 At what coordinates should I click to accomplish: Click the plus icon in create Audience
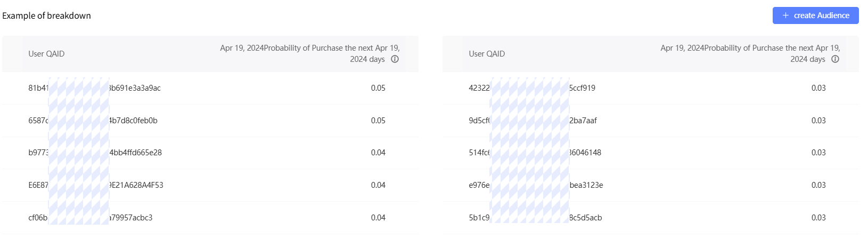pyautogui.click(x=785, y=15)
